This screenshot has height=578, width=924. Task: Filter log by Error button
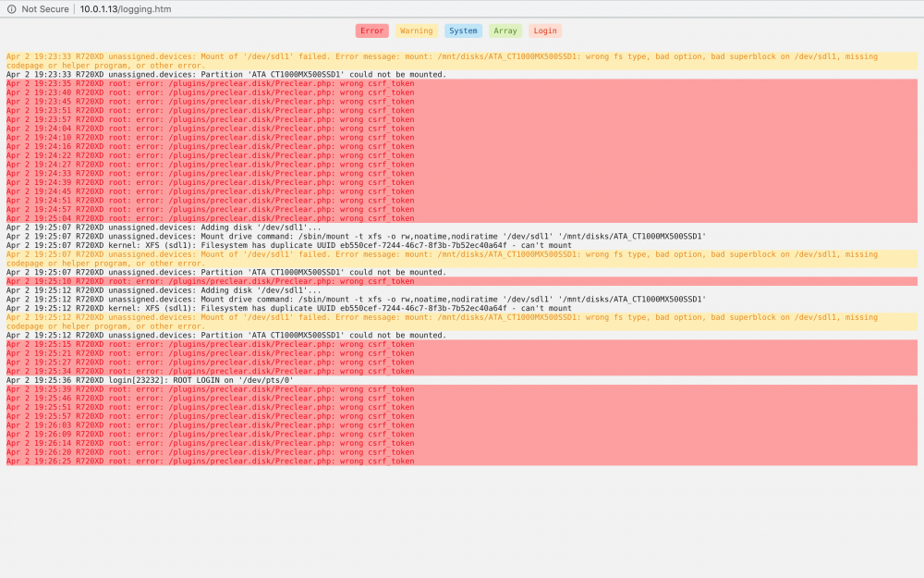tap(371, 31)
